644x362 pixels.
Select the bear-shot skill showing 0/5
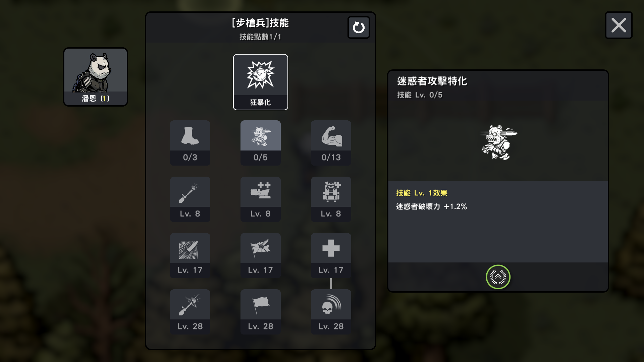[x=261, y=143]
